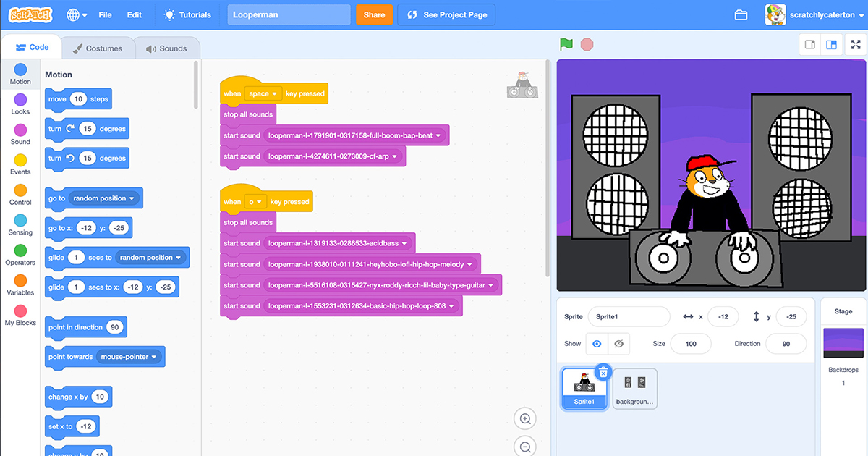
Task: Open My Stuff folder icon
Action: tap(741, 14)
